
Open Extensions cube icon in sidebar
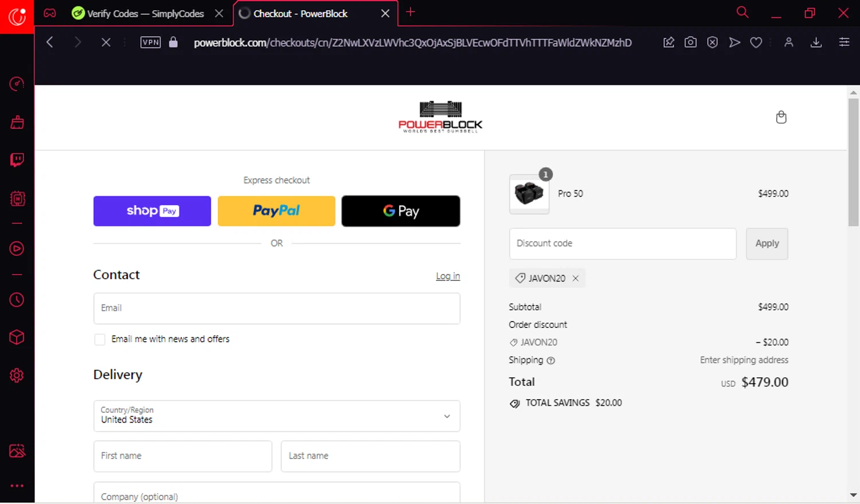point(17,337)
